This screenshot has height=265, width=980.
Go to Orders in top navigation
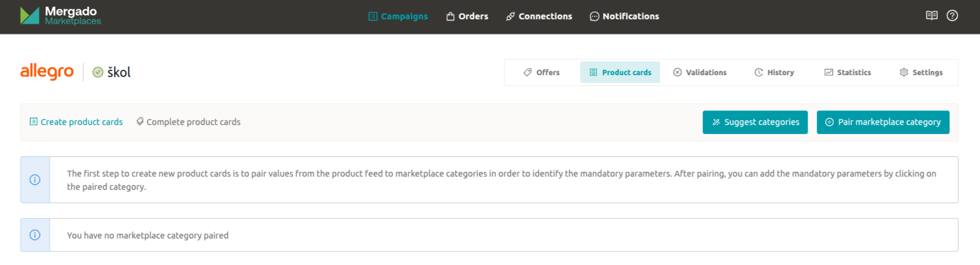point(467,16)
